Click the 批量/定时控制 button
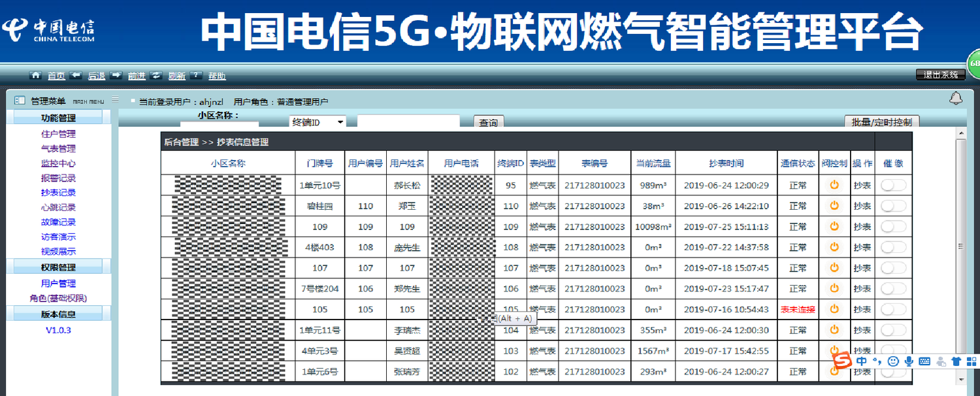The height and width of the screenshot is (396, 980). point(882,122)
